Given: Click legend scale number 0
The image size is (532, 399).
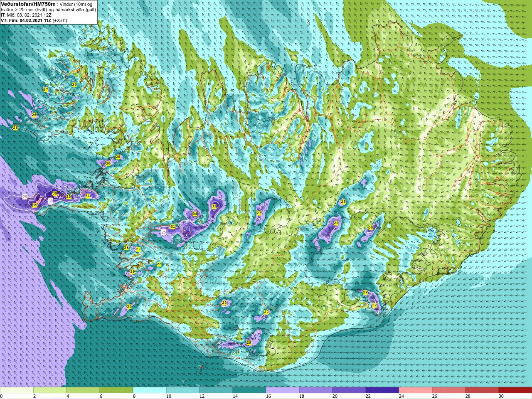Looking at the screenshot, I should [x=1, y=396].
